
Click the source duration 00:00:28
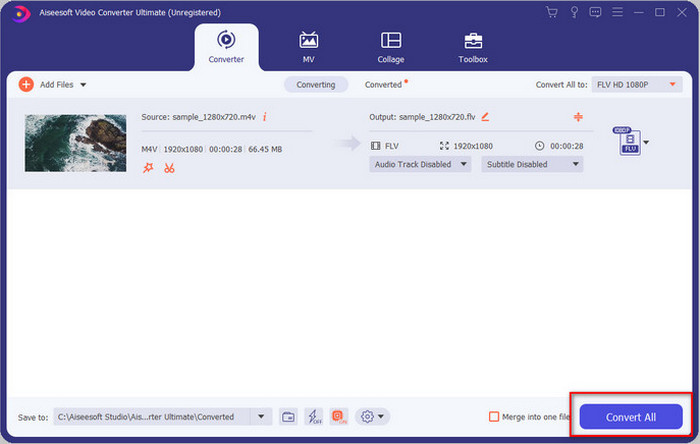point(225,149)
